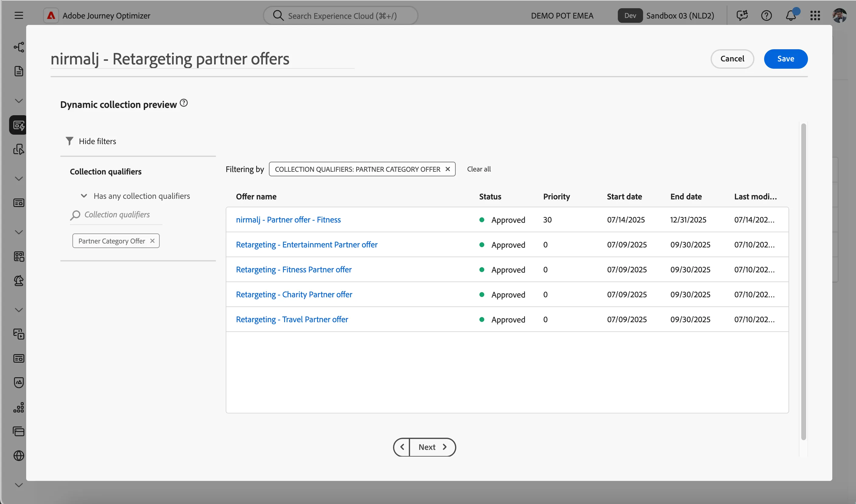Image resolution: width=856 pixels, height=504 pixels.
Task: Click Clear all filters
Action: (479, 169)
